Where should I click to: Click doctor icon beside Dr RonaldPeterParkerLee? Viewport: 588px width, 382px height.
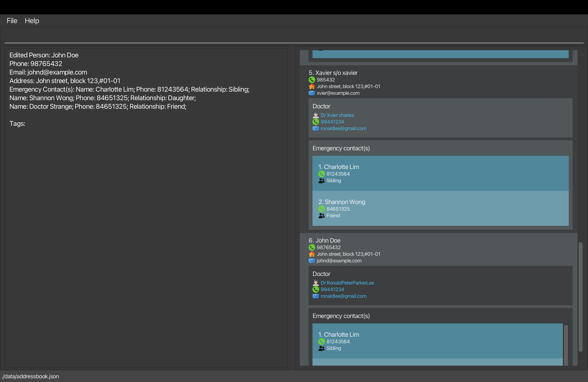tap(316, 283)
